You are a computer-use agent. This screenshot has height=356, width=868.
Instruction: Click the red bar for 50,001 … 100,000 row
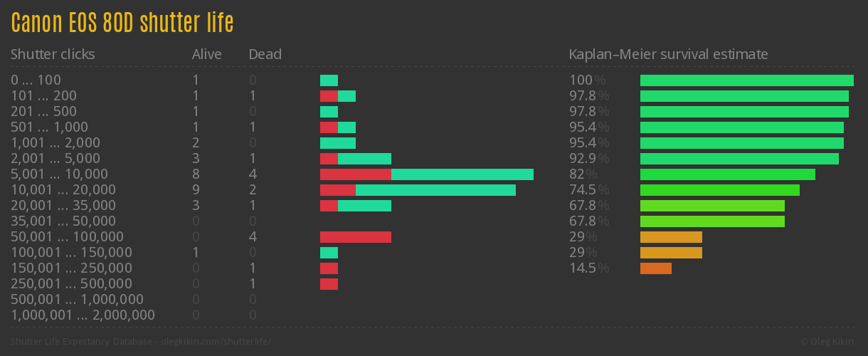[355, 237]
